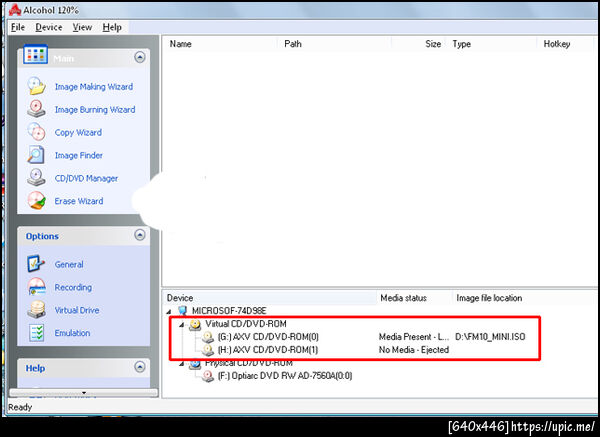This screenshot has width=600, height=437.
Task: Click the Alcohol 120% title bar icon
Action: pyautogui.click(x=15, y=10)
